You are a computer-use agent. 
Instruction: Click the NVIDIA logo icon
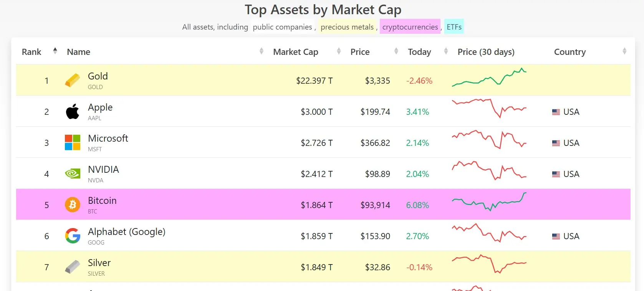pyautogui.click(x=72, y=174)
